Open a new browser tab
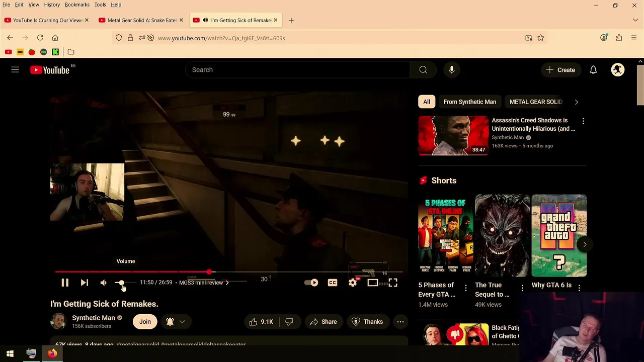 pyautogui.click(x=291, y=20)
